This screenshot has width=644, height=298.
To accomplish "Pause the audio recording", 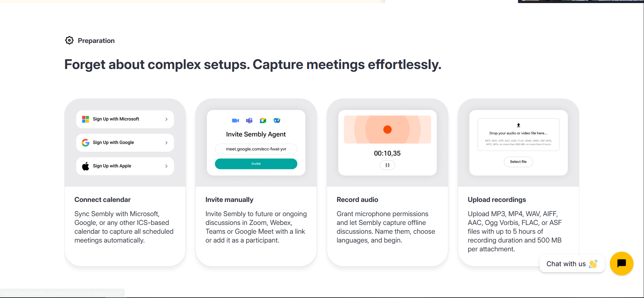I will coord(387,165).
